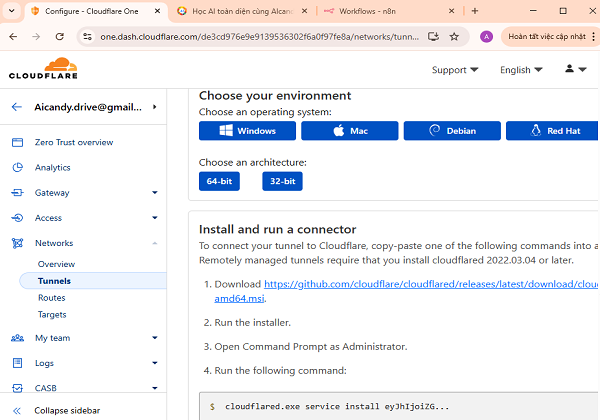Reload the Cloudflare page

tap(59, 37)
